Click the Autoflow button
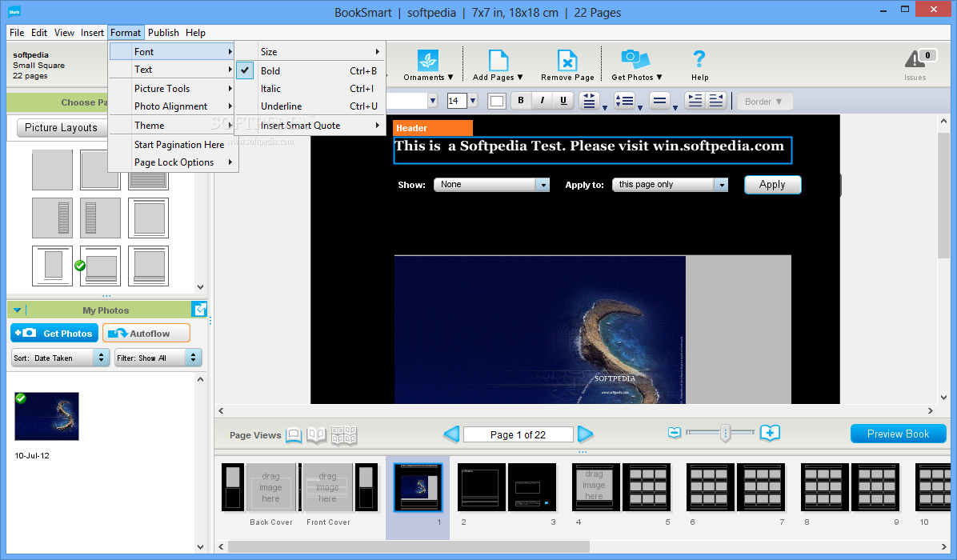The image size is (957, 560). 146,333
